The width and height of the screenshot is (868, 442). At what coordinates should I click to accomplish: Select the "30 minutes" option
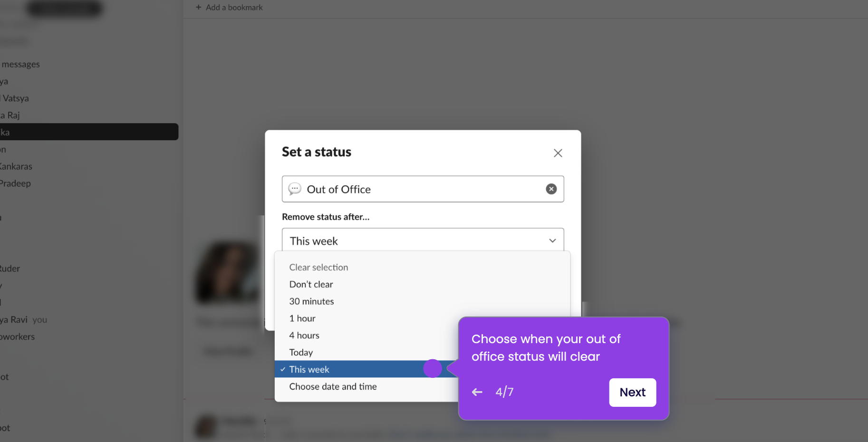(x=311, y=301)
